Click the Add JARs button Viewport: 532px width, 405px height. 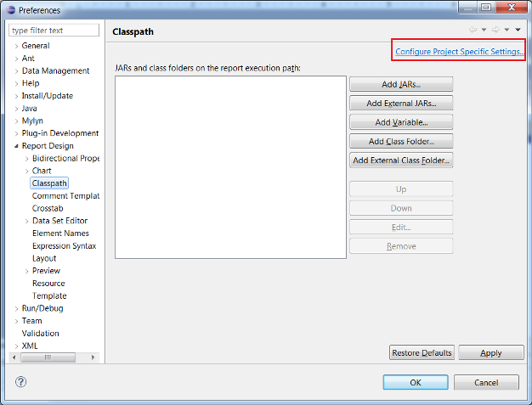coord(401,84)
